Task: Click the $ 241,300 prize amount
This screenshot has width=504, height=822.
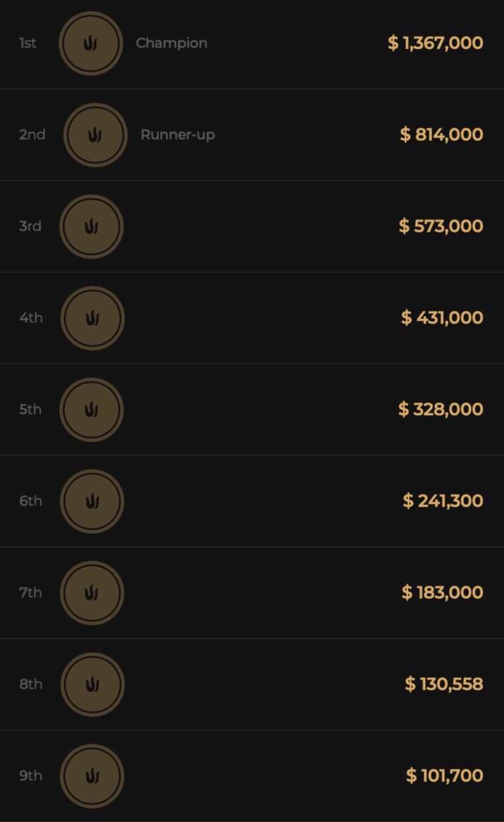Action: 443,501
